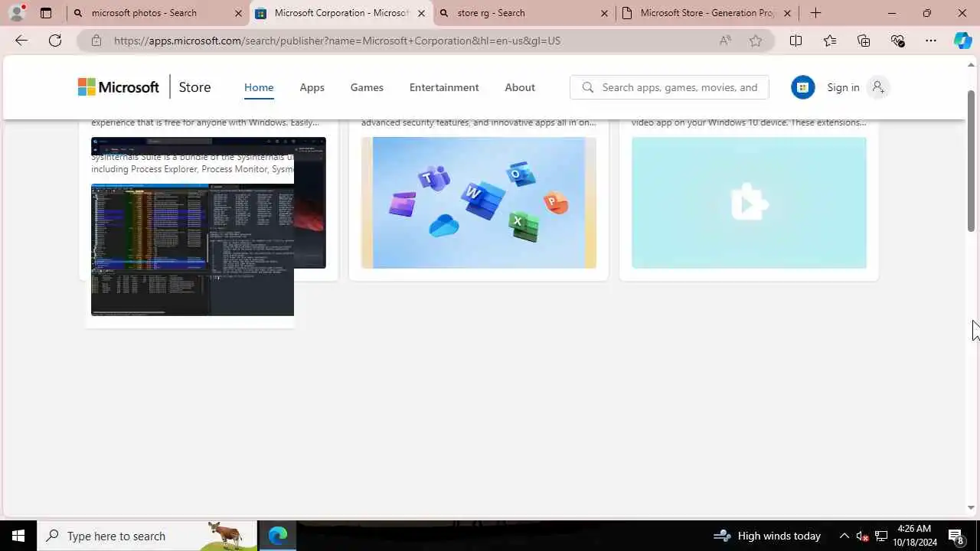The image size is (980, 551).
Task: Open Browser essentials heart icon
Action: point(897,41)
